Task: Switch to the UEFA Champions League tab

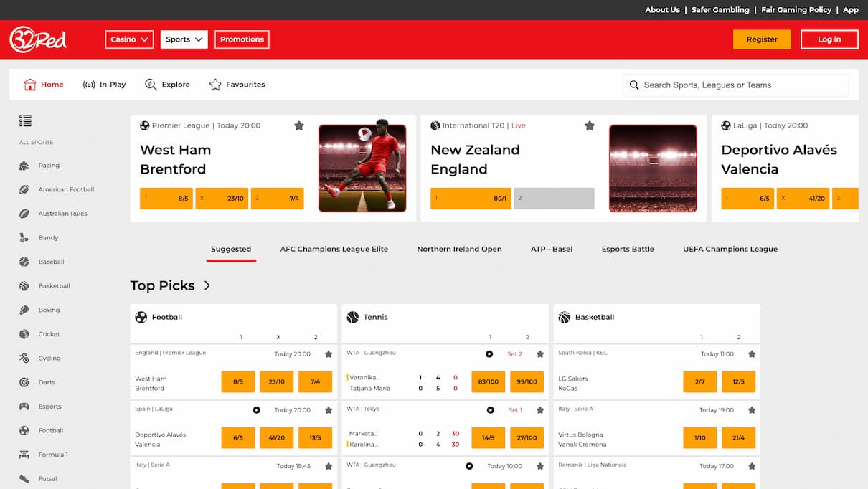Action: 730,250
